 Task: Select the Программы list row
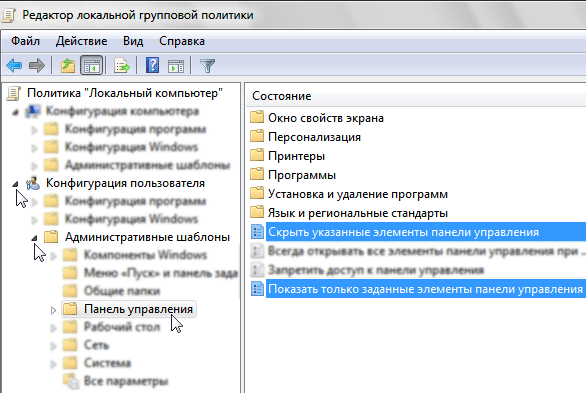pyautogui.click(x=302, y=175)
